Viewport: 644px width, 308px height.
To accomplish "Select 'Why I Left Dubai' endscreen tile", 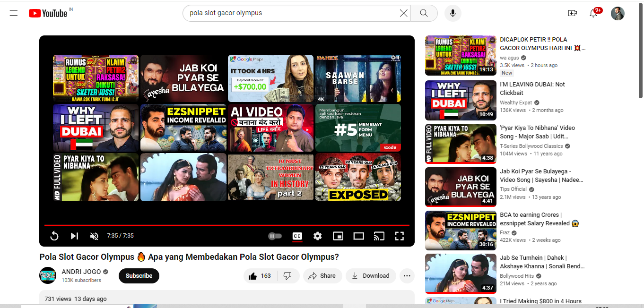I will pos(96,128).
